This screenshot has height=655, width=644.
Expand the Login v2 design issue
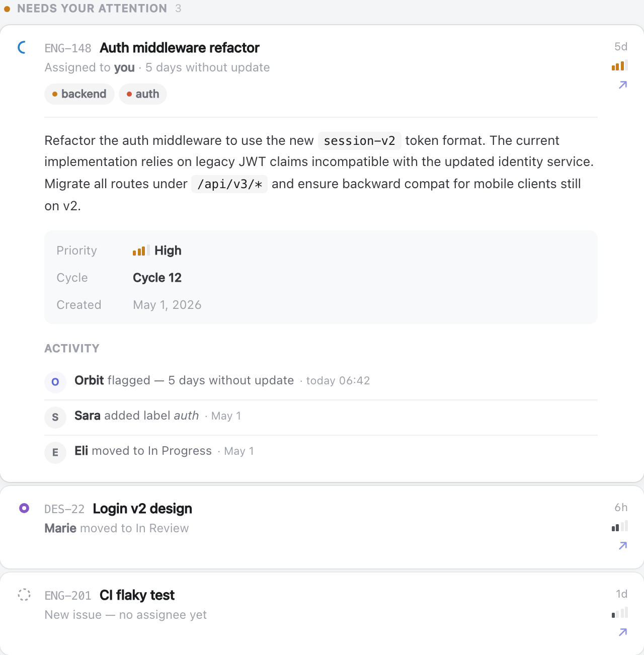[x=322, y=527]
